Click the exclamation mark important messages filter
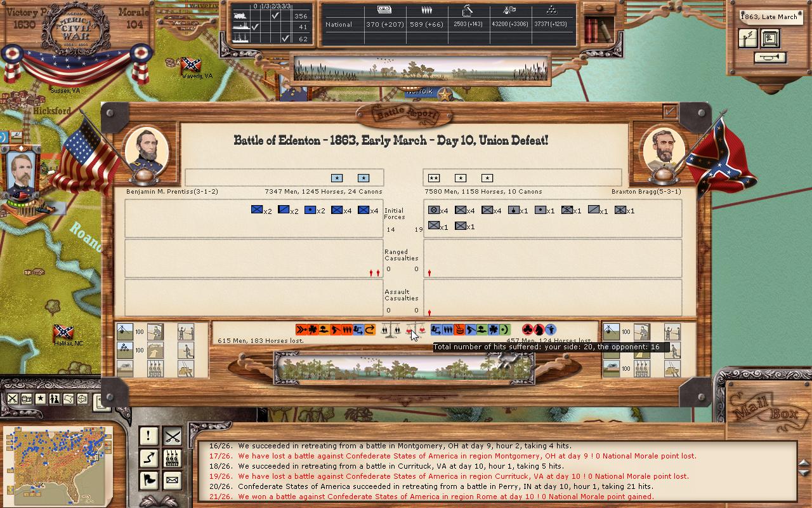The image size is (812, 508). 148,436
